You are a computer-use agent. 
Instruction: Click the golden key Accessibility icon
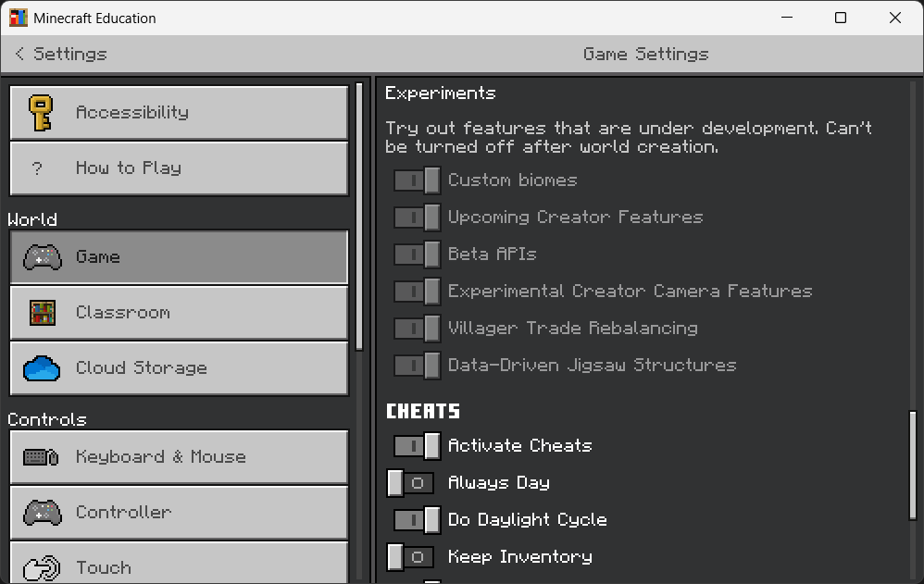point(41,113)
